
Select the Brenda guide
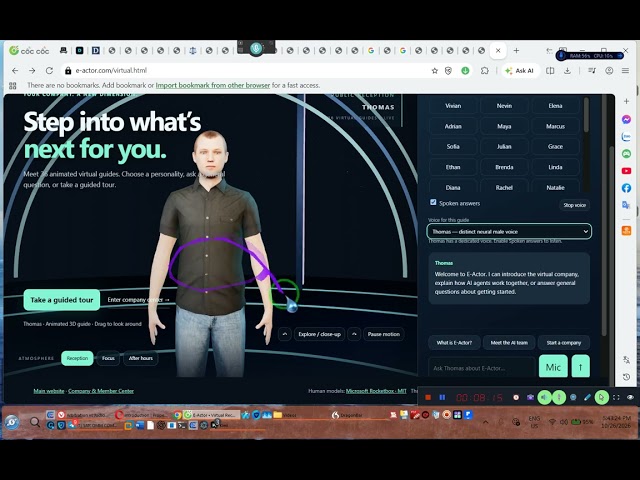pos(504,167)
